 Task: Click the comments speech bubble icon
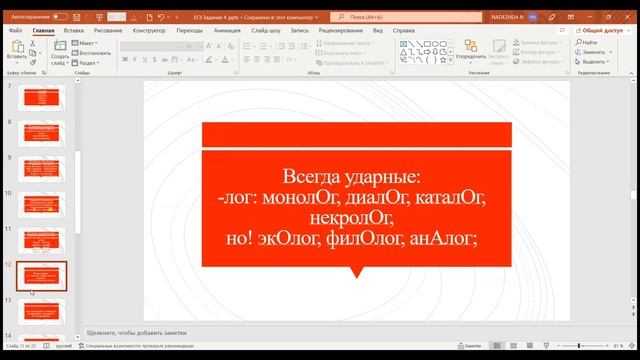[562, 31]
